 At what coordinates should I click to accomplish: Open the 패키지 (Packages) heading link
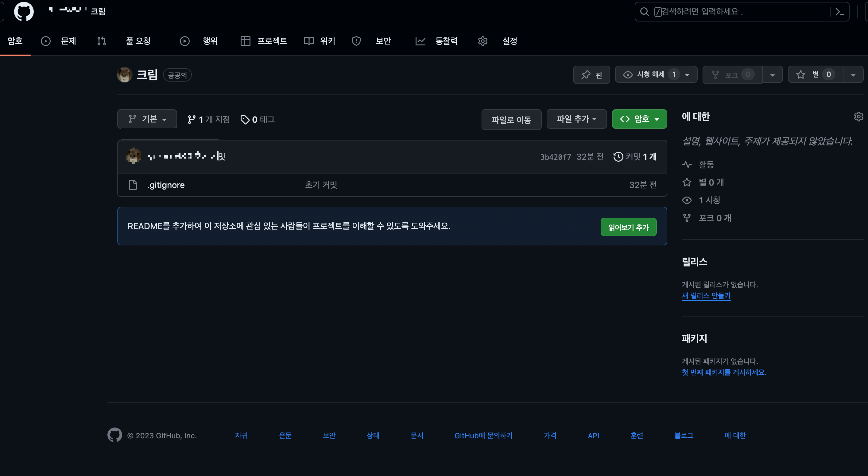tap(695, 338)
